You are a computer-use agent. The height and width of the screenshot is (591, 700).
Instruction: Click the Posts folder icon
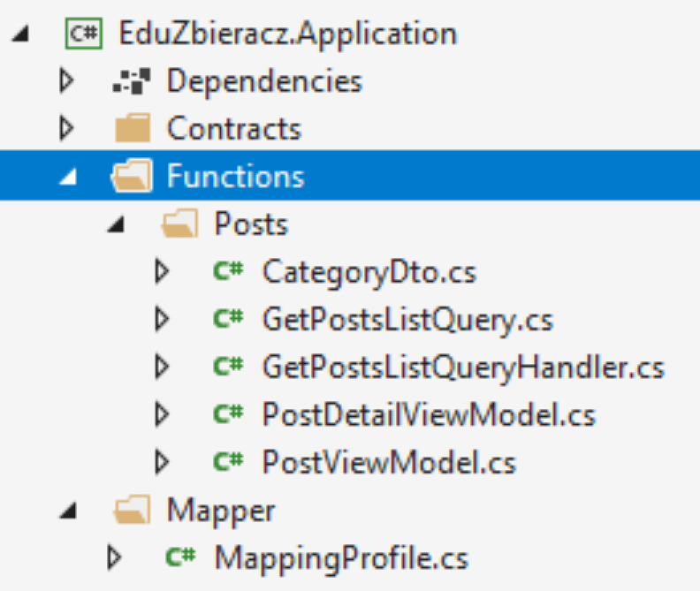179,224
